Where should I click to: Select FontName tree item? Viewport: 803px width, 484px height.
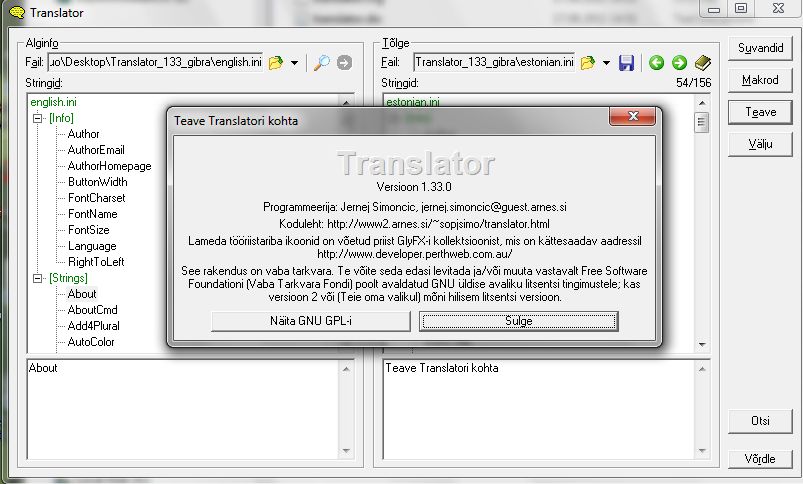[x=93, y=214]
